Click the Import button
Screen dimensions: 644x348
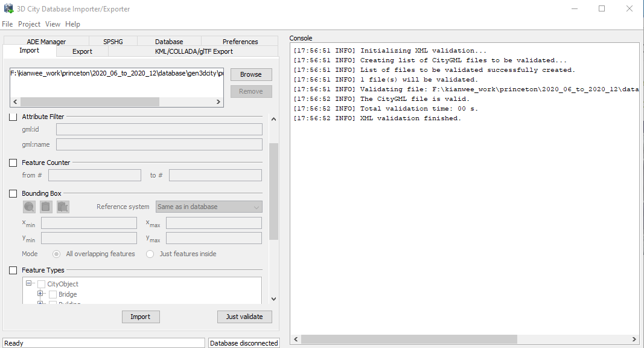point(141,317)
